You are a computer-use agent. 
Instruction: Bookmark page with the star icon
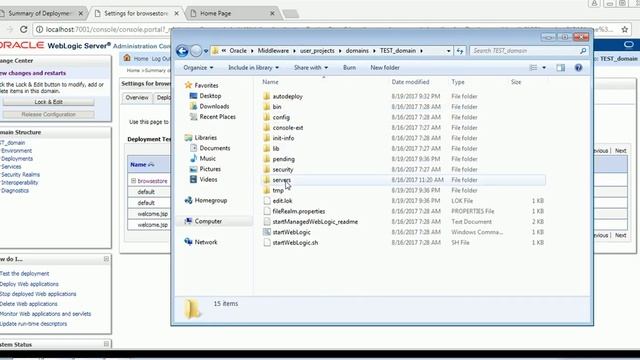point(624,29)
